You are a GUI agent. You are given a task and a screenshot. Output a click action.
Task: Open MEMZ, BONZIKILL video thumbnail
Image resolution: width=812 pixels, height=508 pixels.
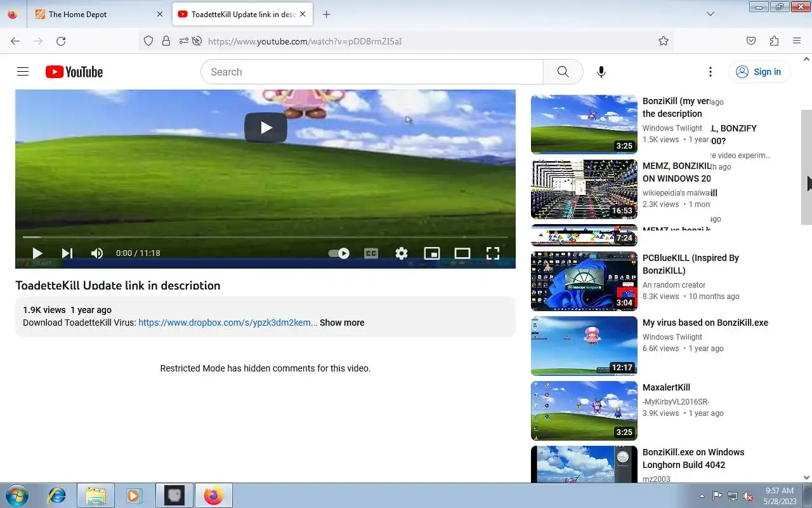point(584,189)
